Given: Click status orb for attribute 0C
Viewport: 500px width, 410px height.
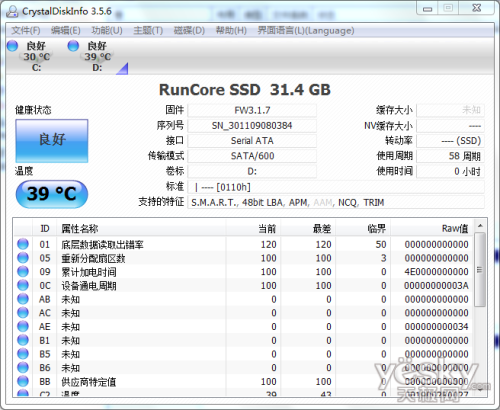Looking at the screenshot, I should tap(23, 285).
